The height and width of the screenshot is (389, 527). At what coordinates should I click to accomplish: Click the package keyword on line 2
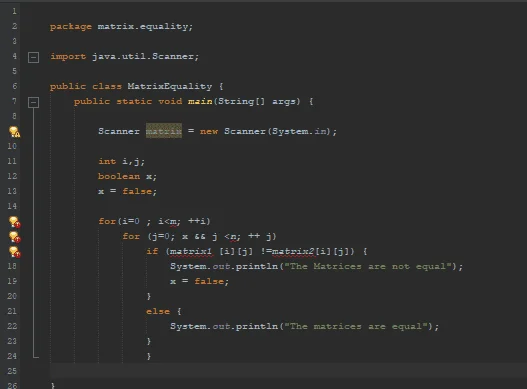[71, 27]
